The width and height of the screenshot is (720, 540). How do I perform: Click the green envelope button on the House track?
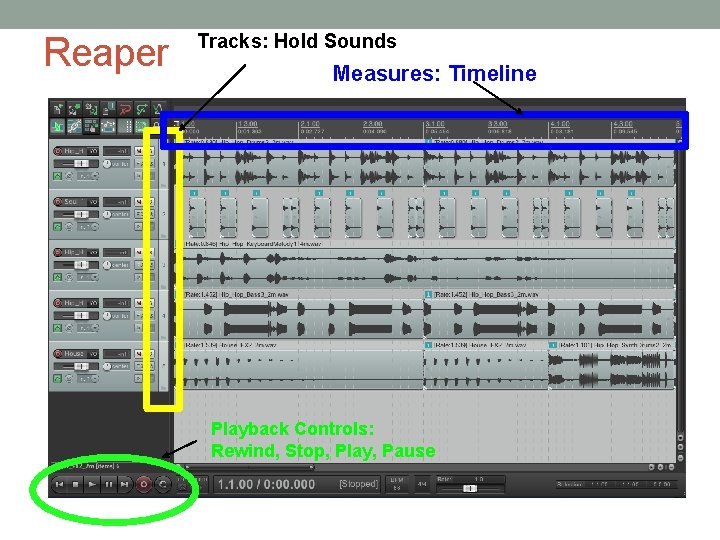click(x=57, y=378)
